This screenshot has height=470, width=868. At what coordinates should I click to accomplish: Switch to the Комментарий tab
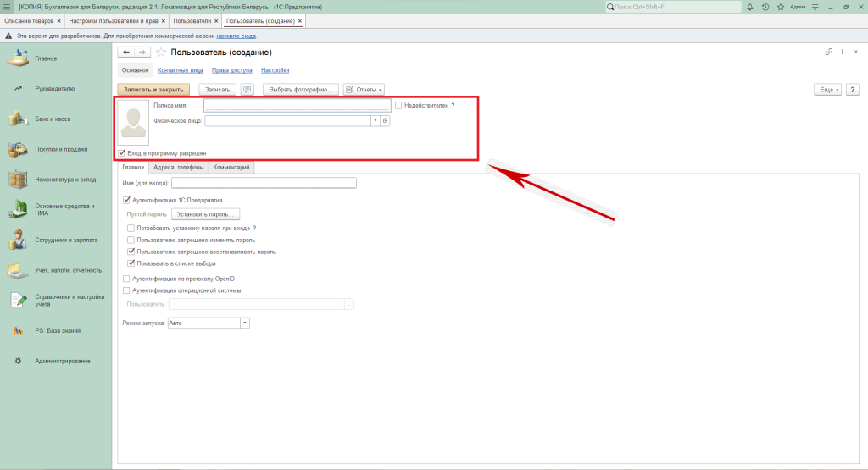(231, 168)
